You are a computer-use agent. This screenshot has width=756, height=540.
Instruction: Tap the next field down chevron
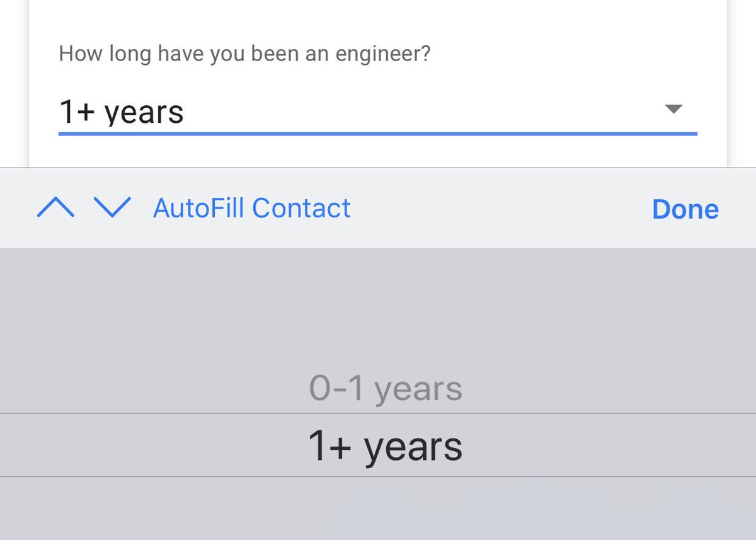click(112, 207)
